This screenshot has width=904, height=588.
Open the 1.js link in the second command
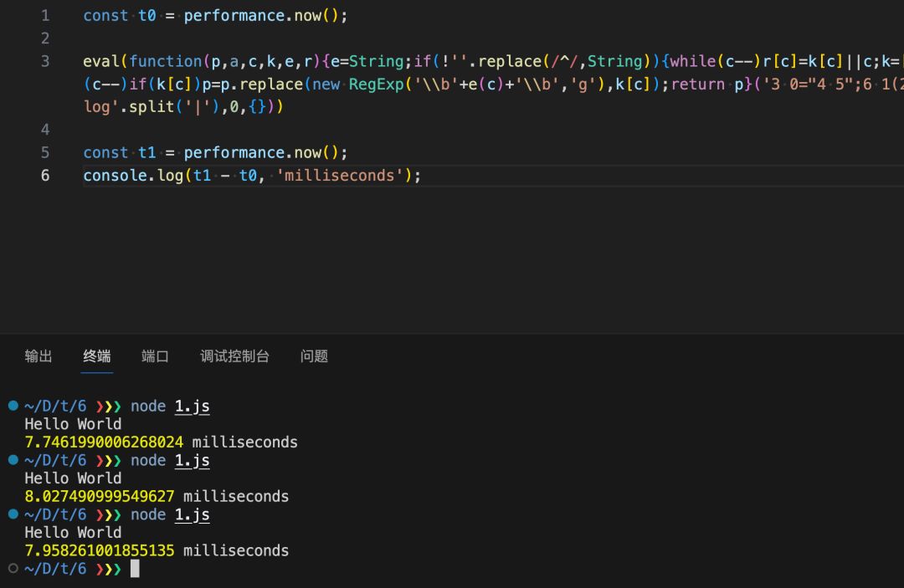(x=192, y=461)
